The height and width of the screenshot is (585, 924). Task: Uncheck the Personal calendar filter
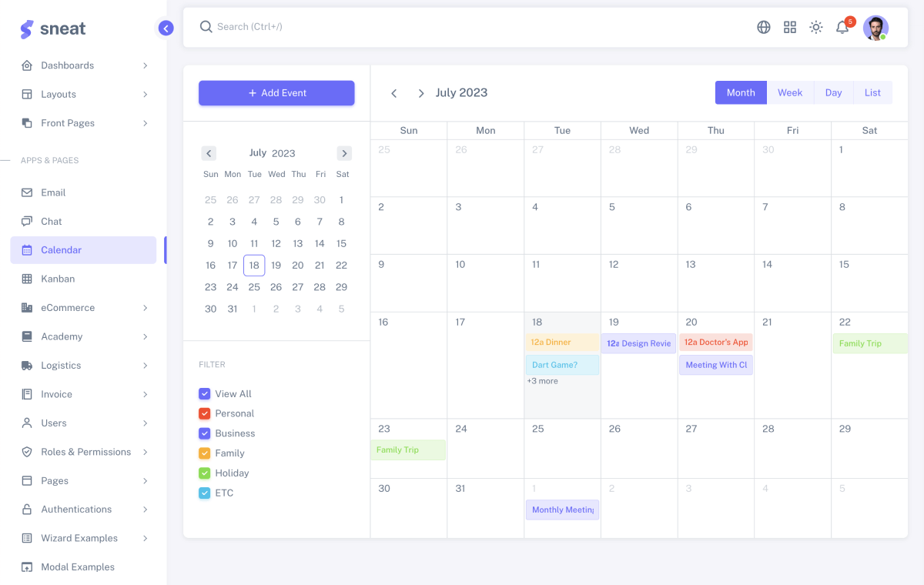[x=204, y=413]
